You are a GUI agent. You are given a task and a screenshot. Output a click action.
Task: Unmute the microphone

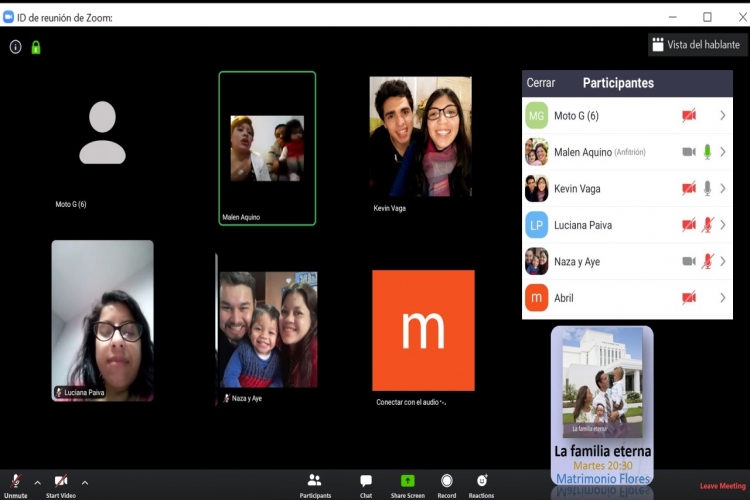(x=15, y=486)
